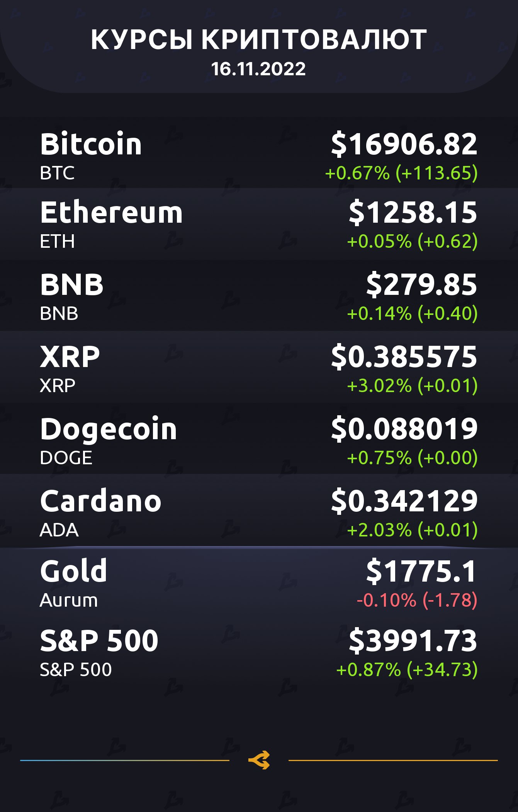Select the Cardano name label
The width and height of the screenshot is (518, 812).
tap(101, 501)
